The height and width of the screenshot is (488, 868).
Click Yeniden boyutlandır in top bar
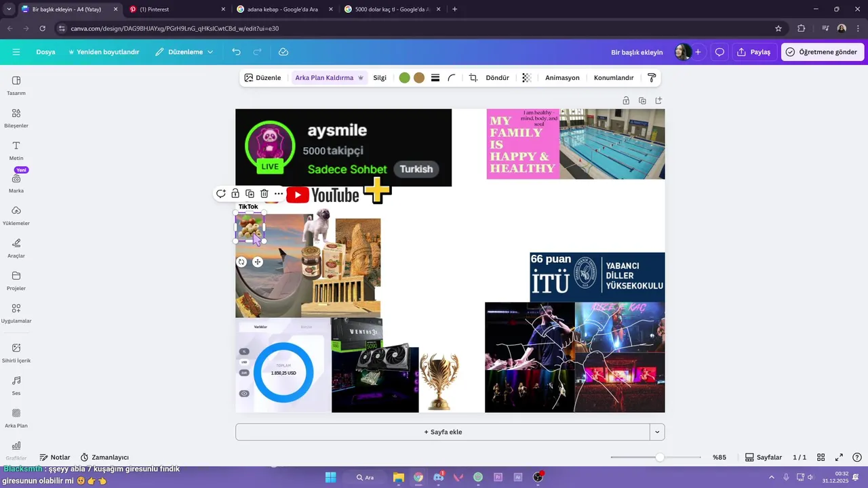[x=104, y=52]
